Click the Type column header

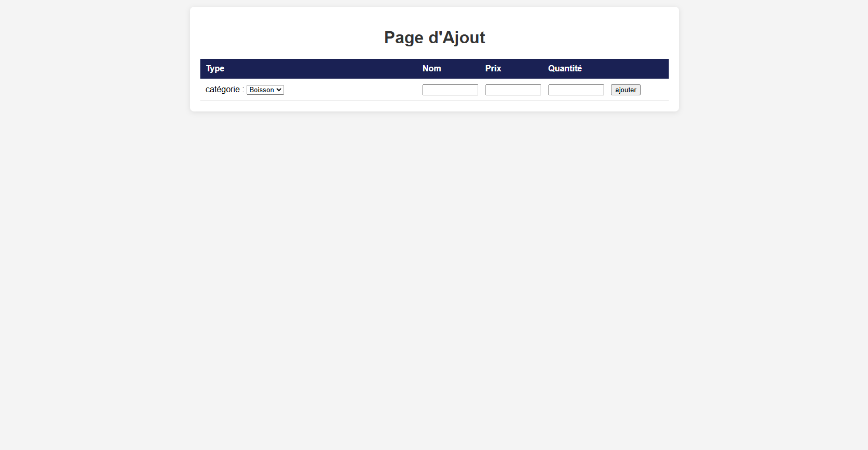215,69
